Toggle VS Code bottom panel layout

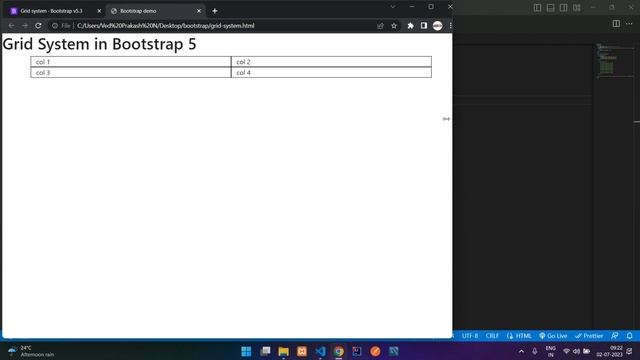point(550,7)
